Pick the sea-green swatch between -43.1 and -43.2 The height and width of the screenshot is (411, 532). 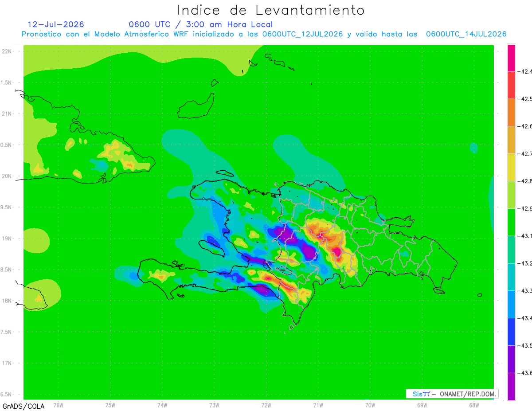[x=511, y=250]
